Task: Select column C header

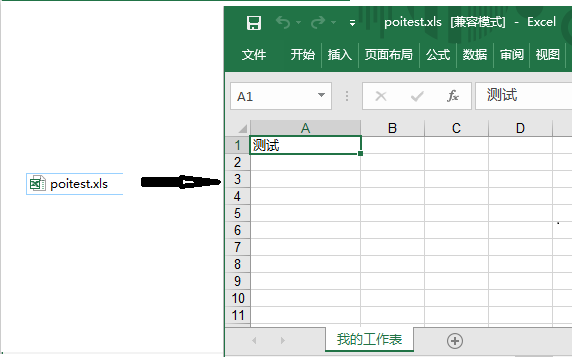Action: tap(456, 128)
